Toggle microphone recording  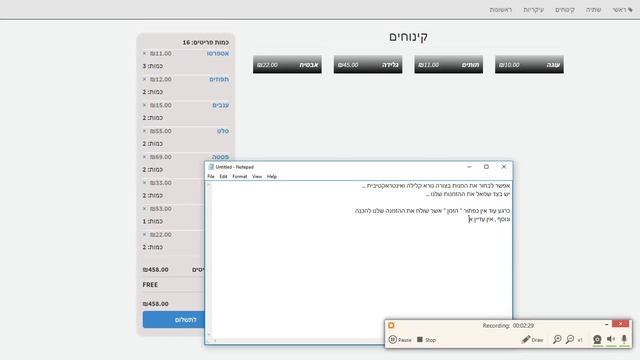pos(624,339)
